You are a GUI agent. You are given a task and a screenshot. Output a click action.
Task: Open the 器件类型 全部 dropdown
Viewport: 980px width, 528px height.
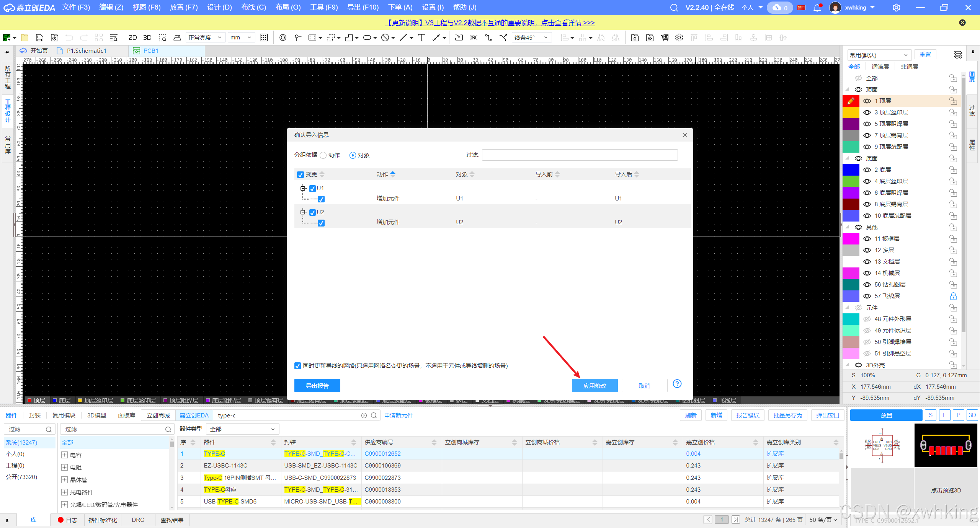[x=242, y=429]
